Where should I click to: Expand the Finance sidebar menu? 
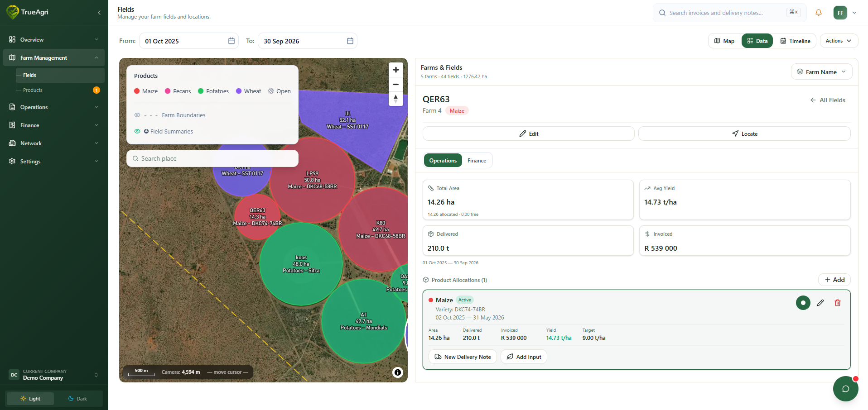coord(54,125)
